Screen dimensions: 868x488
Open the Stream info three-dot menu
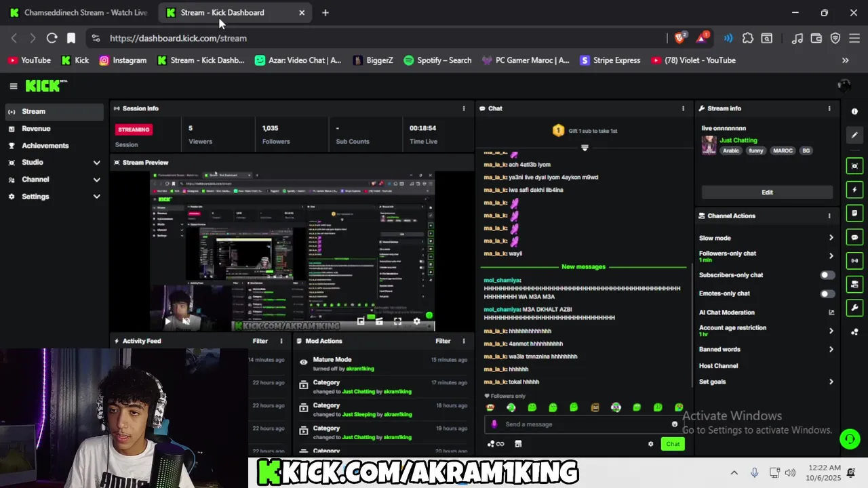829,108
